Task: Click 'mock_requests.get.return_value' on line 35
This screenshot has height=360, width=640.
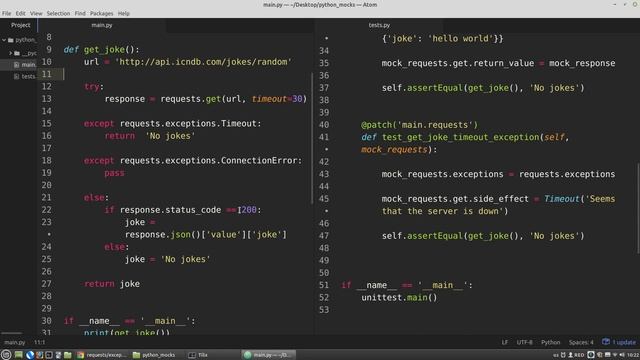Action: [x=458, y=63]
